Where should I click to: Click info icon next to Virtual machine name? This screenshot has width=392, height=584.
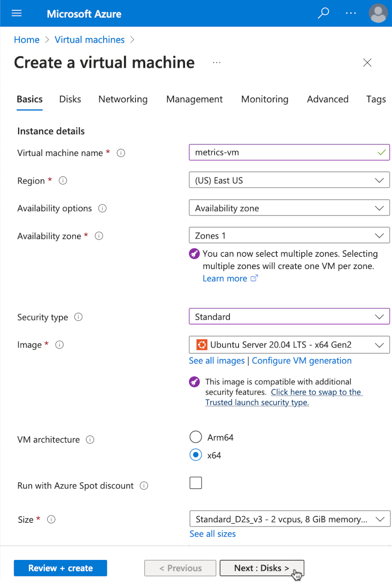click(121, 153)
